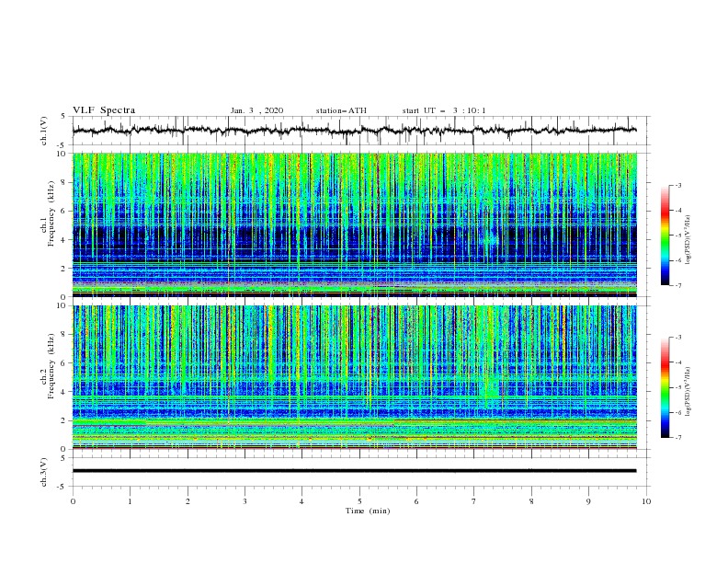Click time axis tick label "1"

(130, 501)
